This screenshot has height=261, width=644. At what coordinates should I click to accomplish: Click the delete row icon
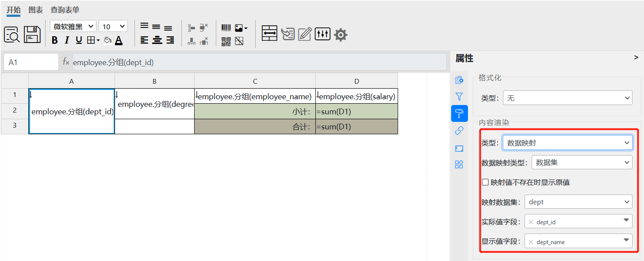[x=203, y=28]
